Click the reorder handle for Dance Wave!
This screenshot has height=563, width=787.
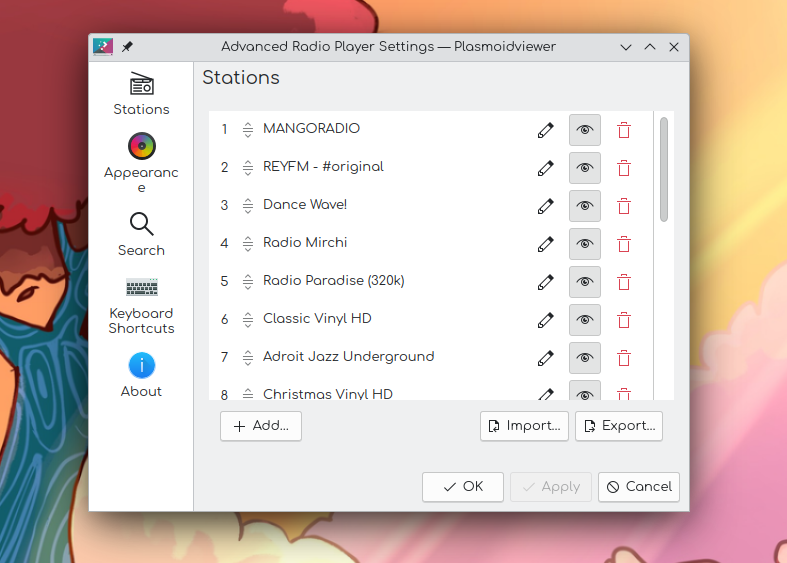pos(248,206)
